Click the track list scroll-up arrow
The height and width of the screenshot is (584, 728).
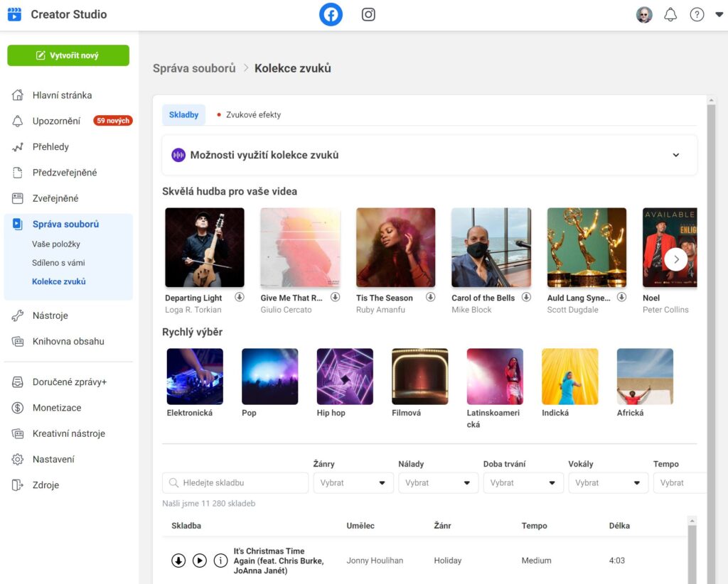pyautogui.click(x=692, y=521)
